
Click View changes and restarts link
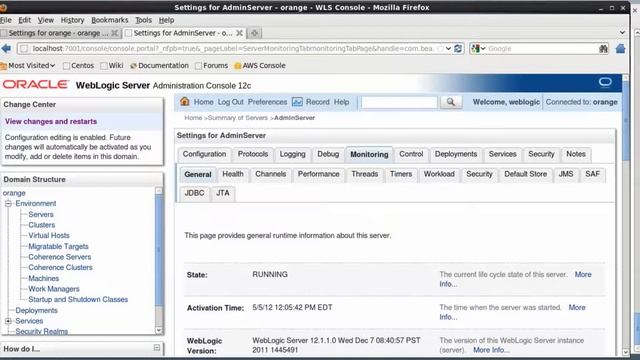click(51, 122)
